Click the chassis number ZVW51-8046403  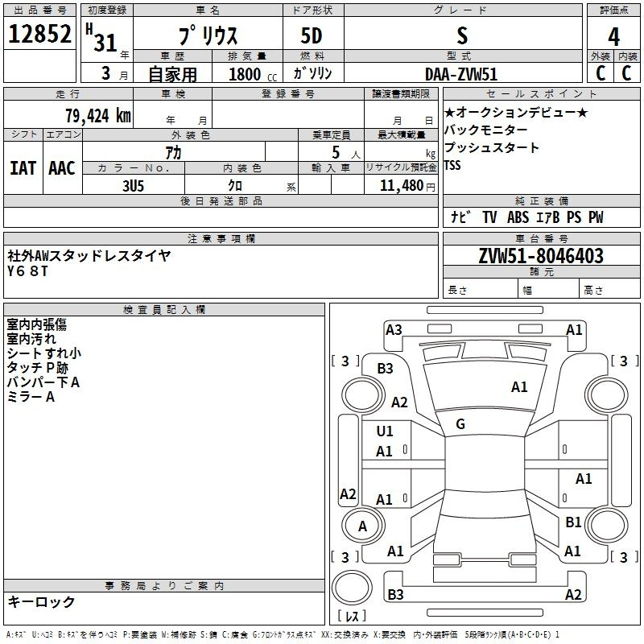(x=541, y=256)
